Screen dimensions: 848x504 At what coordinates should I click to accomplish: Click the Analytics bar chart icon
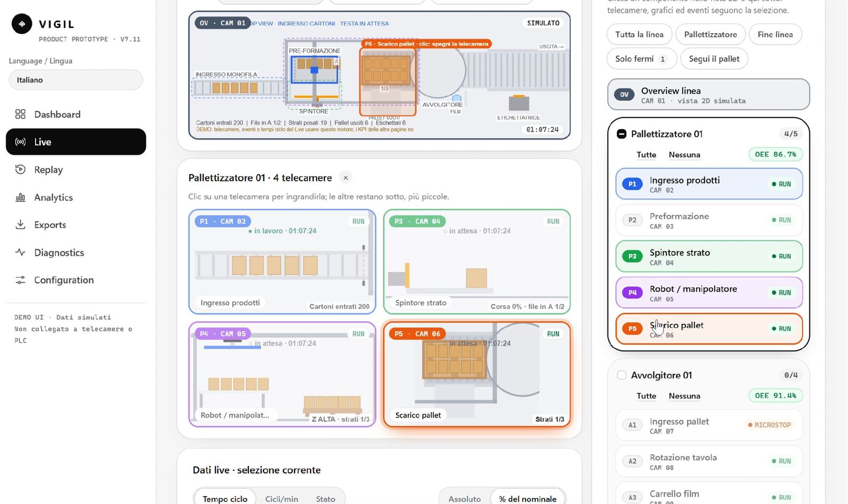20,197
